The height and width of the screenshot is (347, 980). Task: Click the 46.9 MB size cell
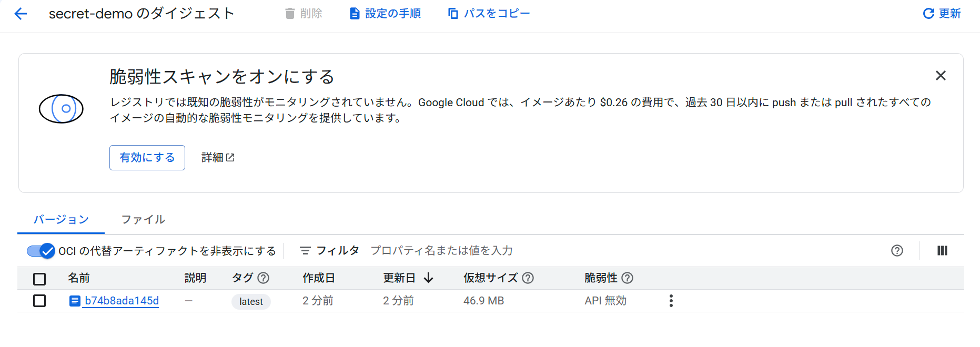click(483, 301)
